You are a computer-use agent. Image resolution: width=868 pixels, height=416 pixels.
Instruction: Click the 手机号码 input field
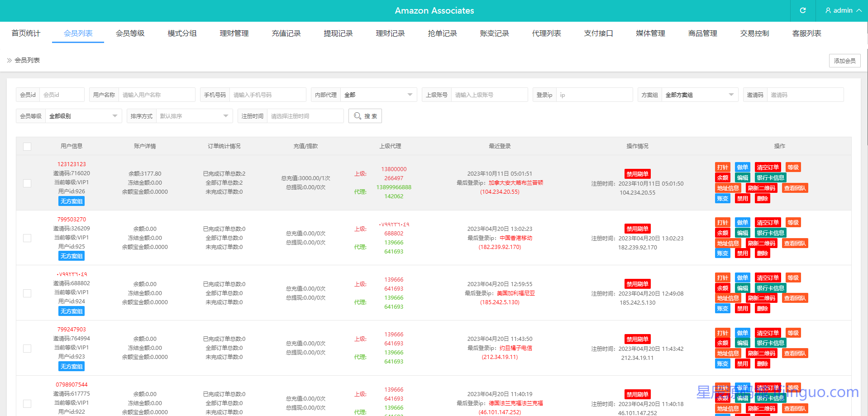(267, 95)
